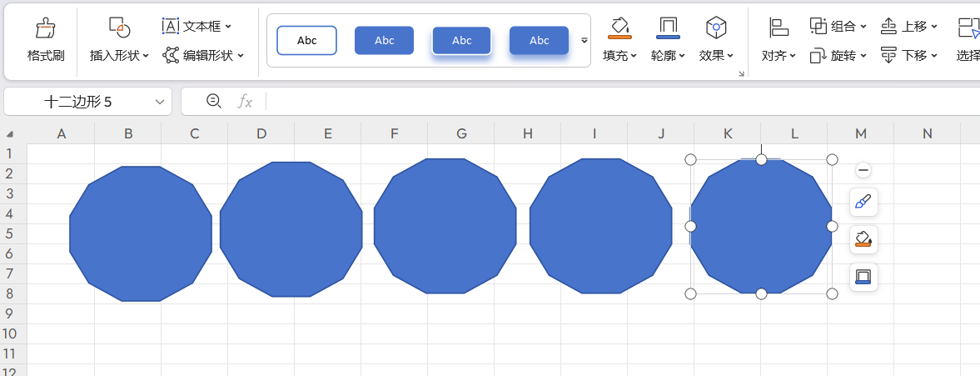Expand the shape styles gallery more arrow

pos(585,40)
